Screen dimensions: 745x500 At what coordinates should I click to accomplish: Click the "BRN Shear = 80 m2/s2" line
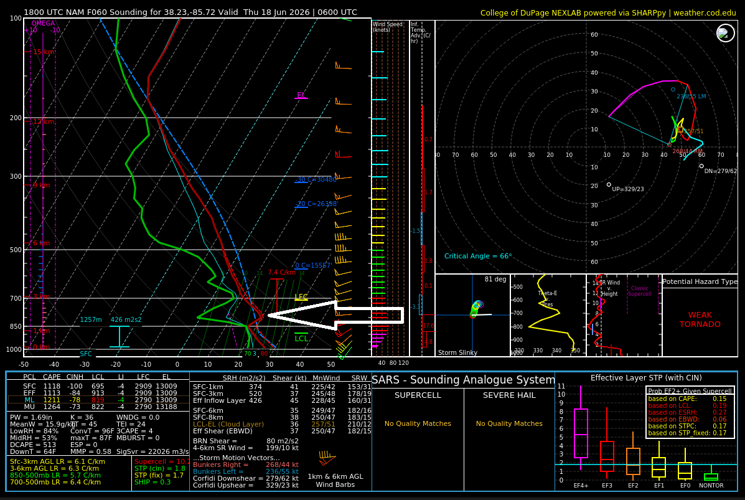pos(245,441)
